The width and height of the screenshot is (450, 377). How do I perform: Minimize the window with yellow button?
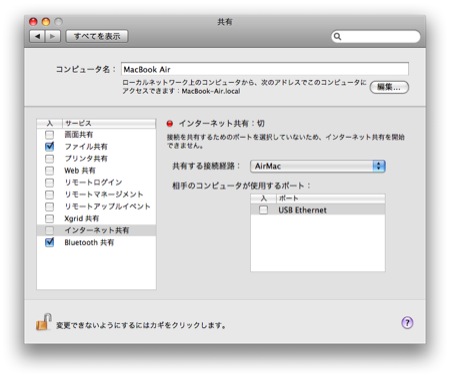click(46, 22)
